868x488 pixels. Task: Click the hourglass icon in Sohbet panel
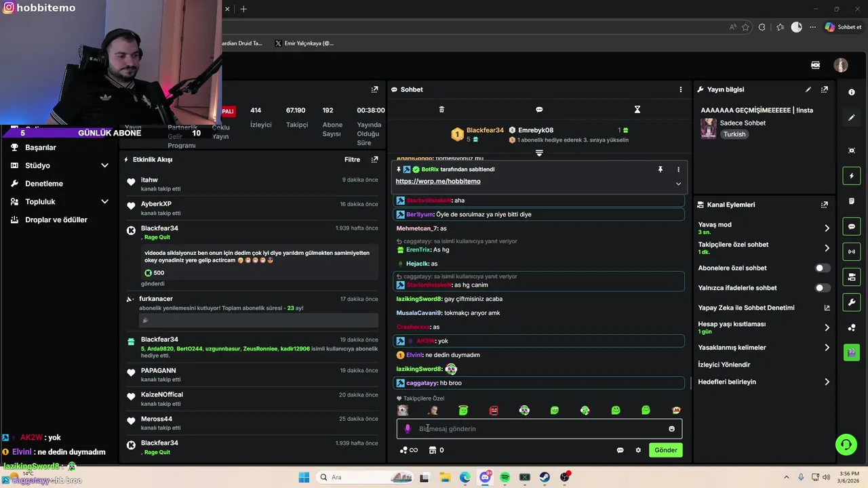637,110
